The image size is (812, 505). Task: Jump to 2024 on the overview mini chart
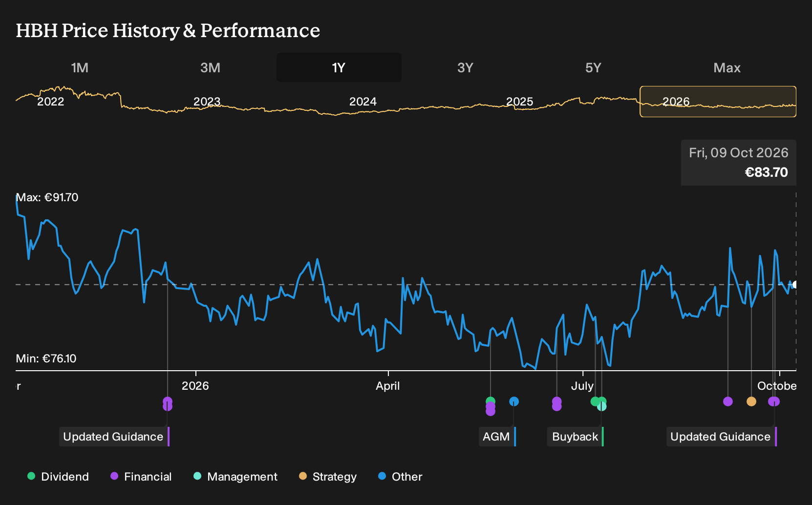tap(363, 102)
